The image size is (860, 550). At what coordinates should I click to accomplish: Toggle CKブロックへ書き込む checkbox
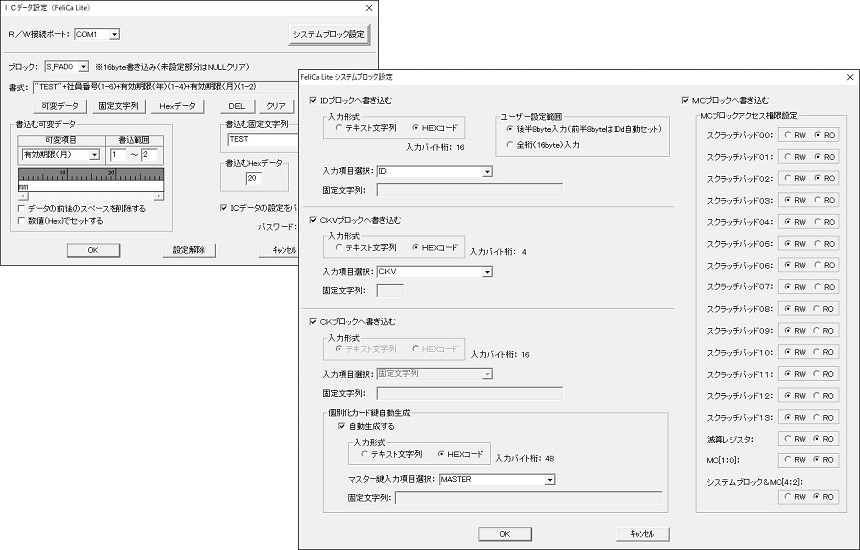pyautogui.click(x=313, y=321)
